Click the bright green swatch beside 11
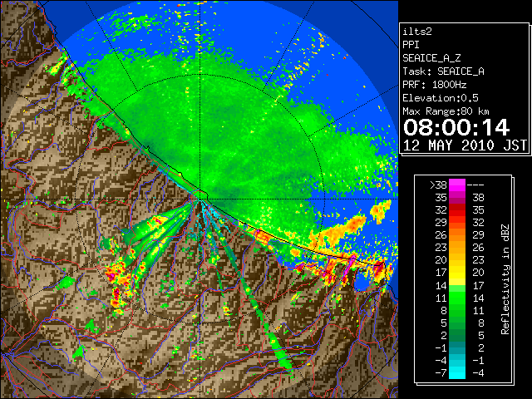The width and height of the screenshot is (532, 399). [457, 298]
